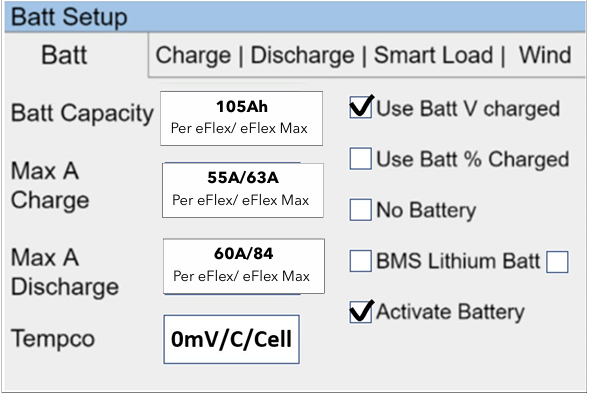
Task: Open the Wind tab
Action: click(x=545, y=55)
